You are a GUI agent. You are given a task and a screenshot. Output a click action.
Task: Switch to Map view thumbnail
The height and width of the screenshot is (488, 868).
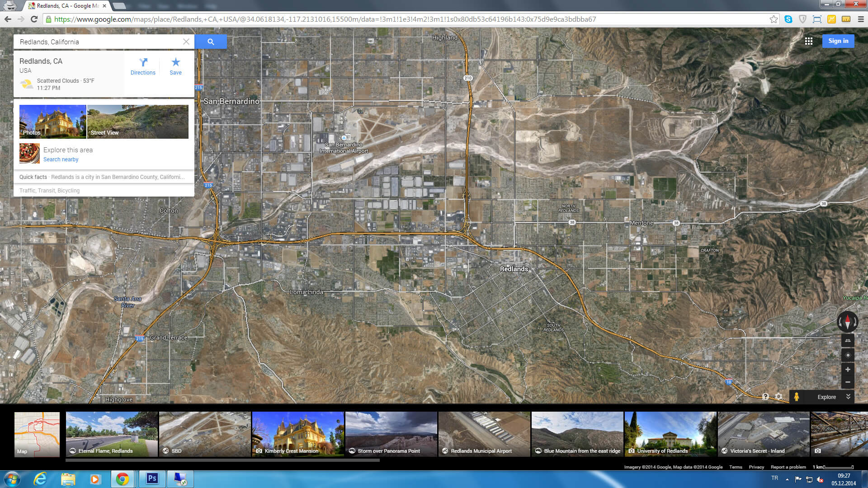pos(37,434)
